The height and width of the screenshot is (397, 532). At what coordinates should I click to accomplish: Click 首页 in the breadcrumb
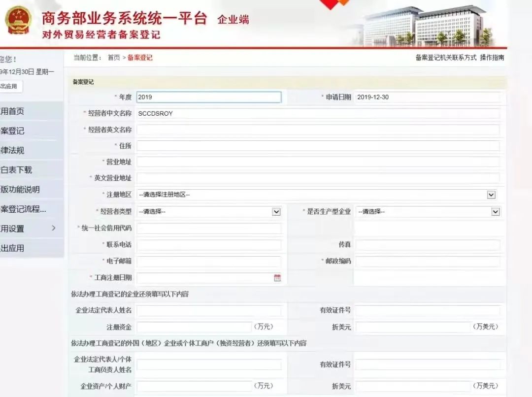[x=114, y=58]
